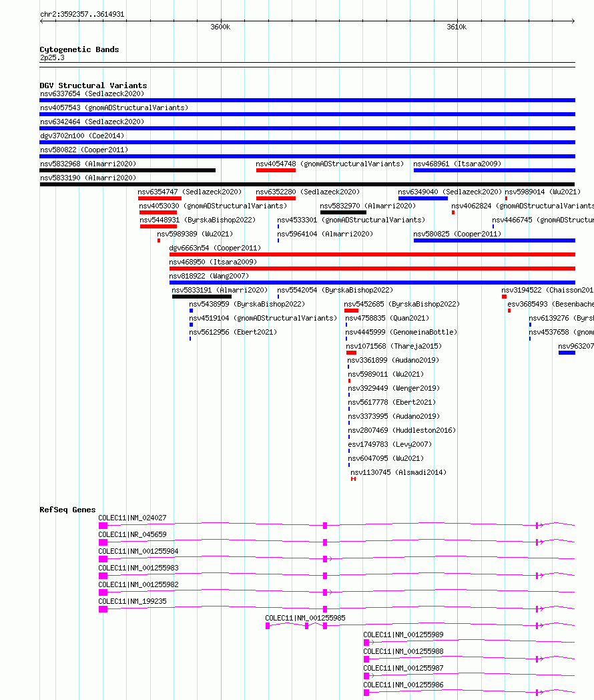Click the nsv6337654 (Sedlazeck2020) variant label
Screen dimensions: 594x700
point(92,94)
